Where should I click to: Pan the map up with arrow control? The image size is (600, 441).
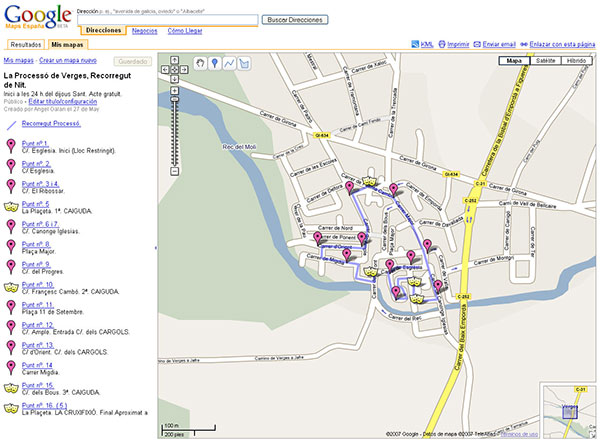[x=174, y=60]
